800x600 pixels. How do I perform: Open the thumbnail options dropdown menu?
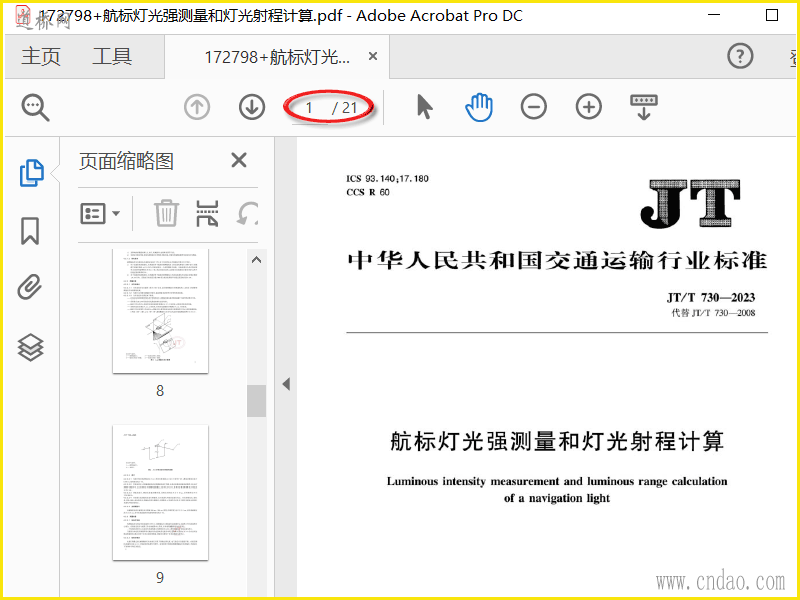pyautogui.click(x=100, y=213)
